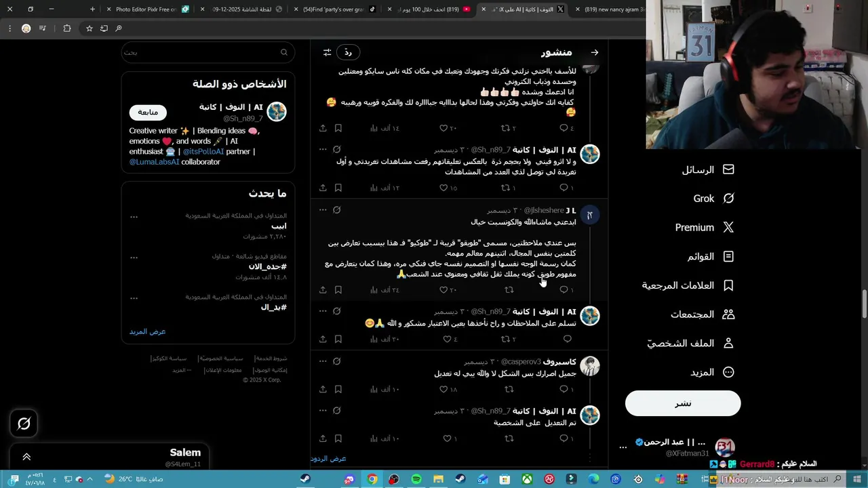This screenshot has height=488, width=868.
Task: Expand the المزيد more menu
Action: coord(712,372)
